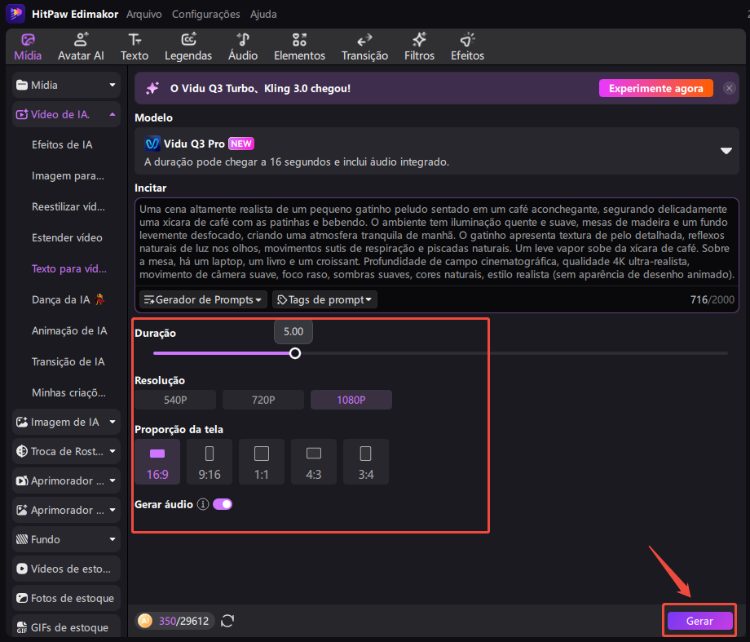Click the HitPaw Edimakor logo icon
Viewport: 750px width, 642px height.
(15, 13)
